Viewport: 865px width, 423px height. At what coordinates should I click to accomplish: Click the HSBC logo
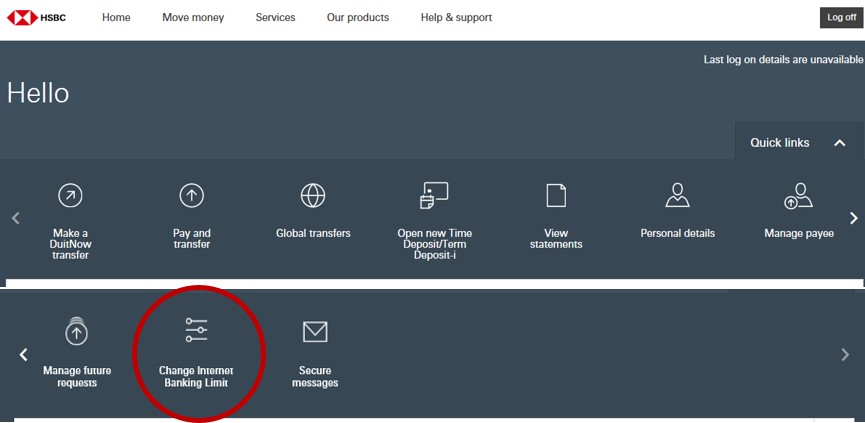pos(36,18)
